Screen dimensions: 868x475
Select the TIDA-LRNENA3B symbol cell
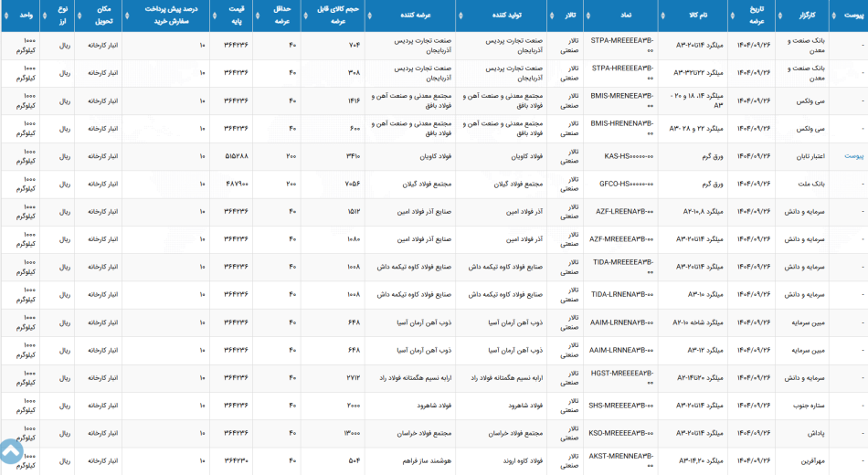[620, 295]
